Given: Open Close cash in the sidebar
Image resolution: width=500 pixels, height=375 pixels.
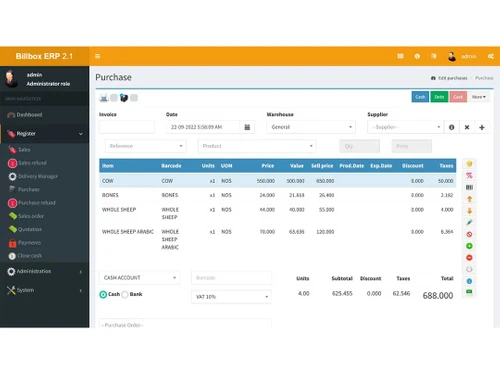Looking at the screenshot, I should (x=29, y=256).
